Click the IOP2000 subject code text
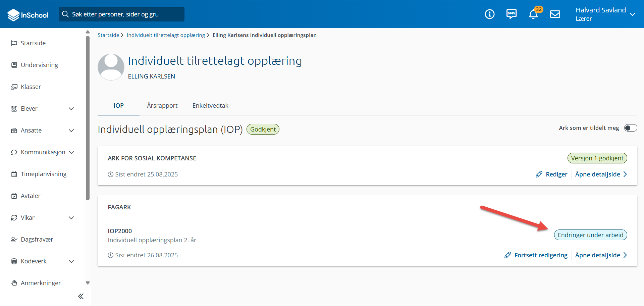Screen dimensions: 644x306 [120, 231]
